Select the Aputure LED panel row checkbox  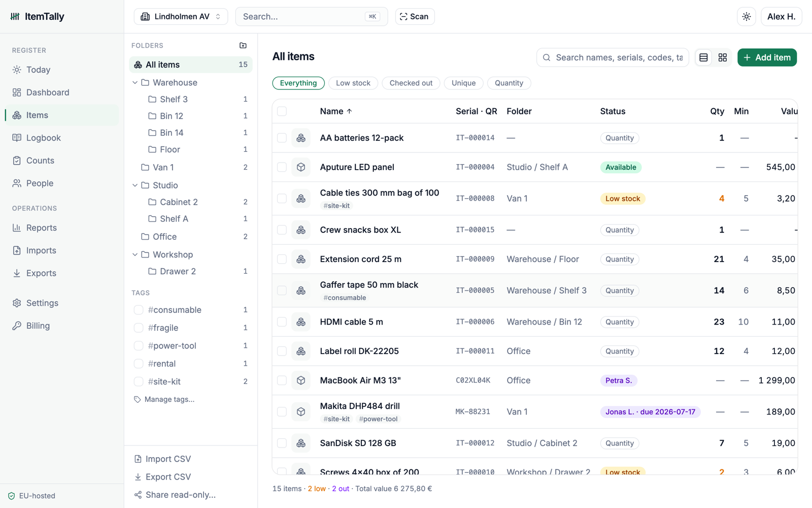pos(282,167)
